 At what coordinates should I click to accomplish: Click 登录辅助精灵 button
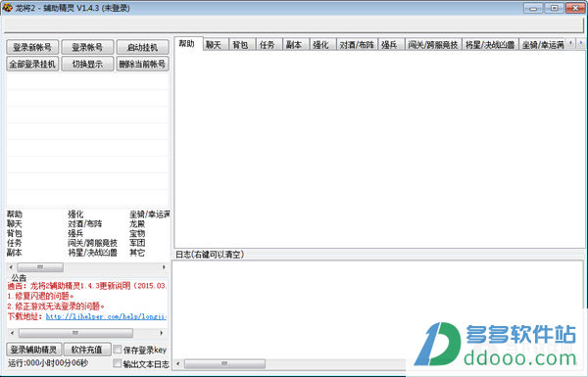tap(33, 350)
